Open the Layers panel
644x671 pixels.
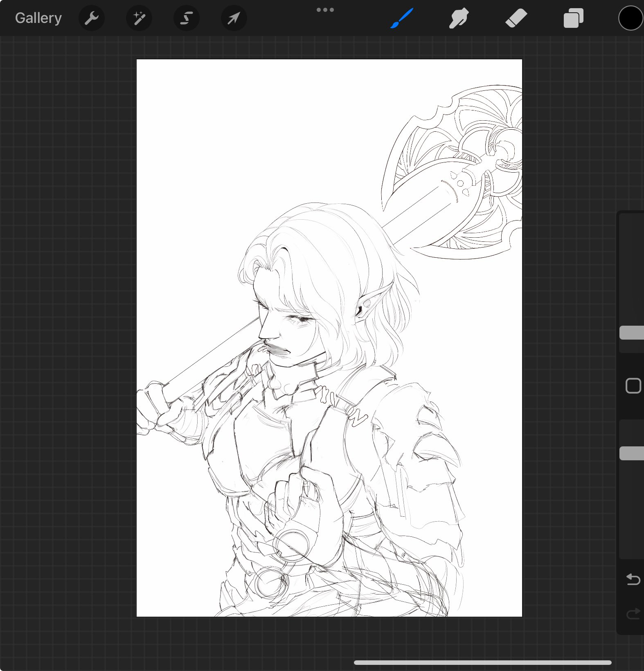pos(573,18)
